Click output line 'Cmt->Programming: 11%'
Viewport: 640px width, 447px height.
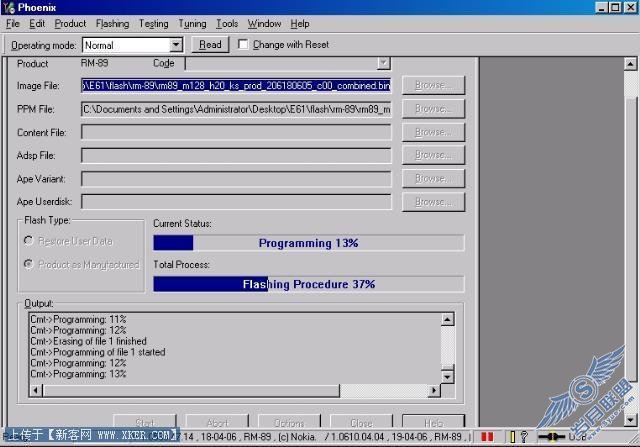pos(78,319)
